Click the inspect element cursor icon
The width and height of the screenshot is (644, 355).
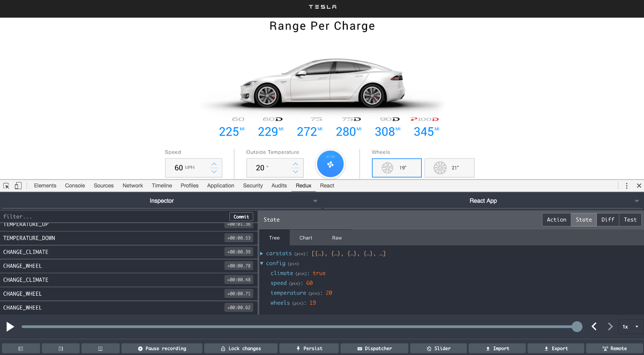[x=6, y=186]
